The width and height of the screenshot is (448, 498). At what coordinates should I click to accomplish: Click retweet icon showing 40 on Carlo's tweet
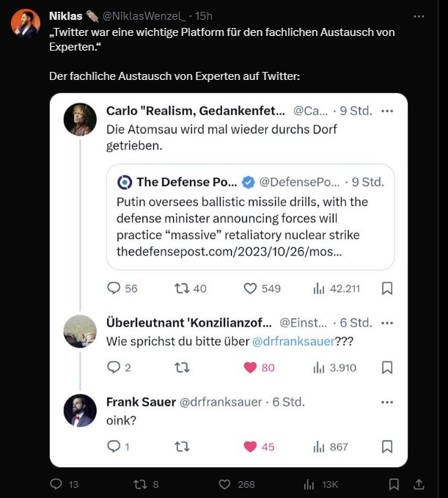coord(182,288)
